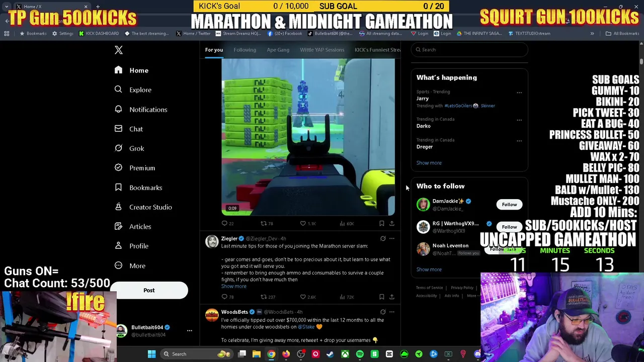Expand Ziegler's post with Show more
644x362 pixels.
[x=234, y=286]
